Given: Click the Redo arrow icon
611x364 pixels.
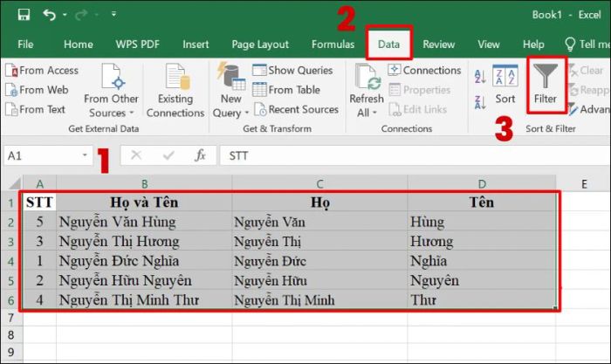Looking at the screenshot, I should 81,15.
